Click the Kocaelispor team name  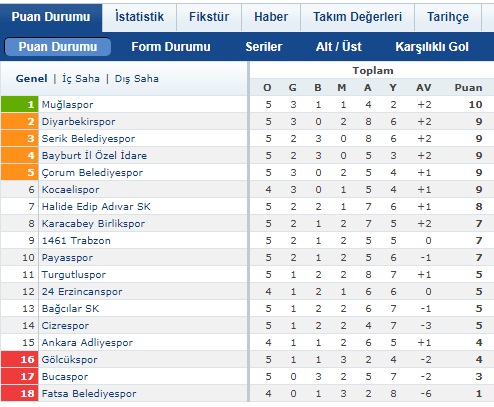70,190
